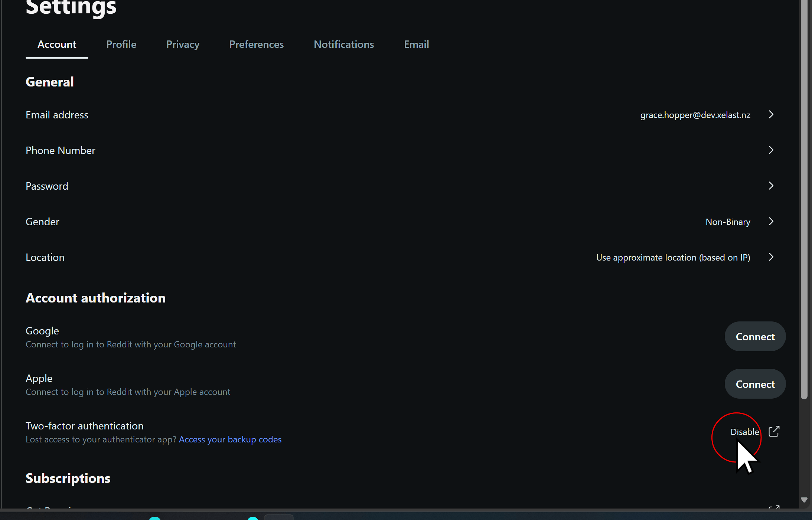Switch to the Profile tab
Screen dimensions: 812x520
[121, 44]
